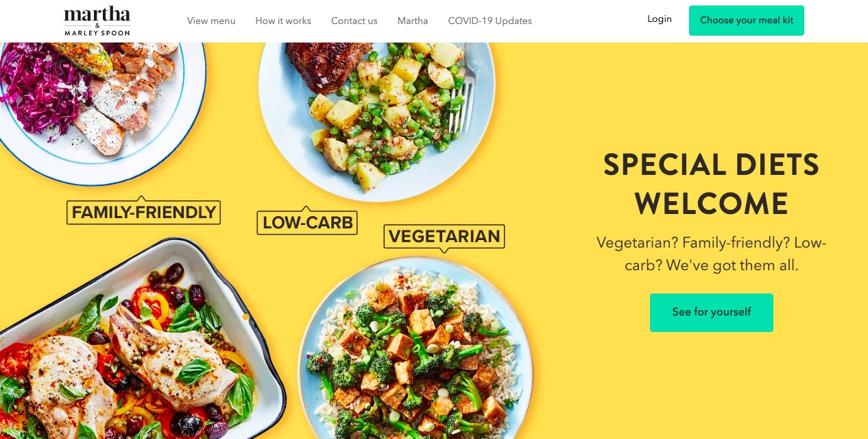
Task: Go to How it works page
Action: (x=283, y=21)
